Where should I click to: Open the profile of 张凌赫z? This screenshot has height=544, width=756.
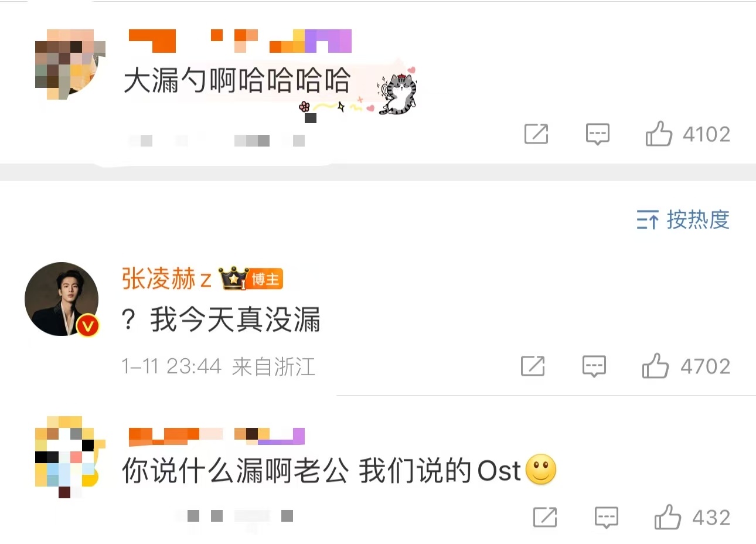pyautogui.click(x=166, y=279)
